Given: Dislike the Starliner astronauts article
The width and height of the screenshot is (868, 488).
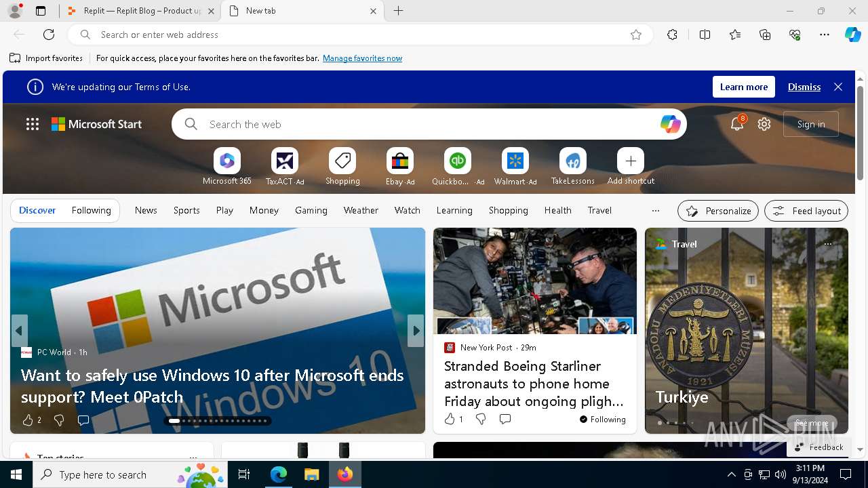Looking at the screenshot, I should (481, 419).
